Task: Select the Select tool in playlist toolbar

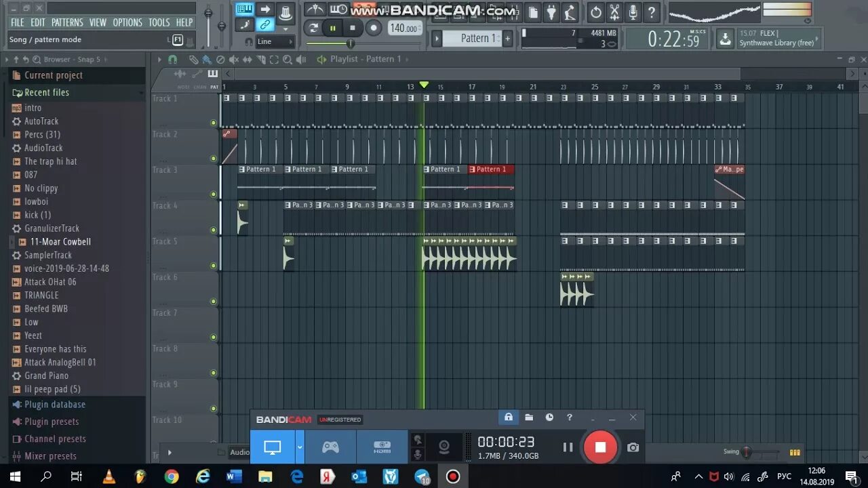Action: 274,60
